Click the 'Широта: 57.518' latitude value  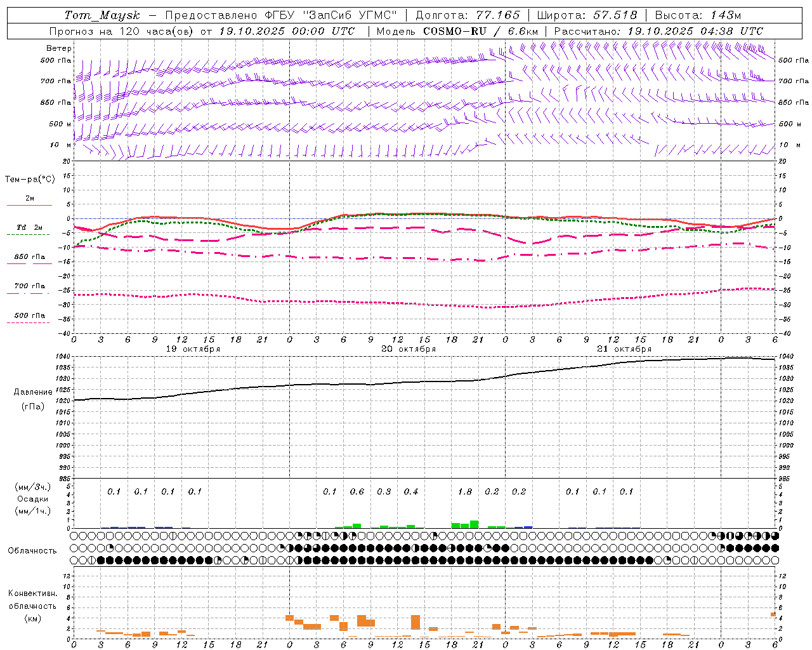point(587,15)
